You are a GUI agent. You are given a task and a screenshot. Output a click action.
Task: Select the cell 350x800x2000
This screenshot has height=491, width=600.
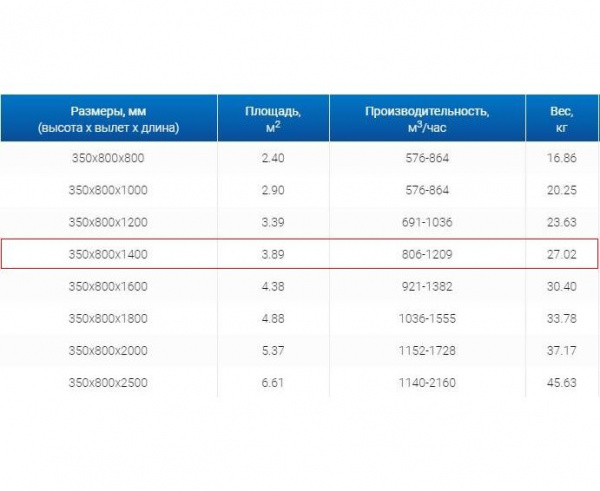108,351
